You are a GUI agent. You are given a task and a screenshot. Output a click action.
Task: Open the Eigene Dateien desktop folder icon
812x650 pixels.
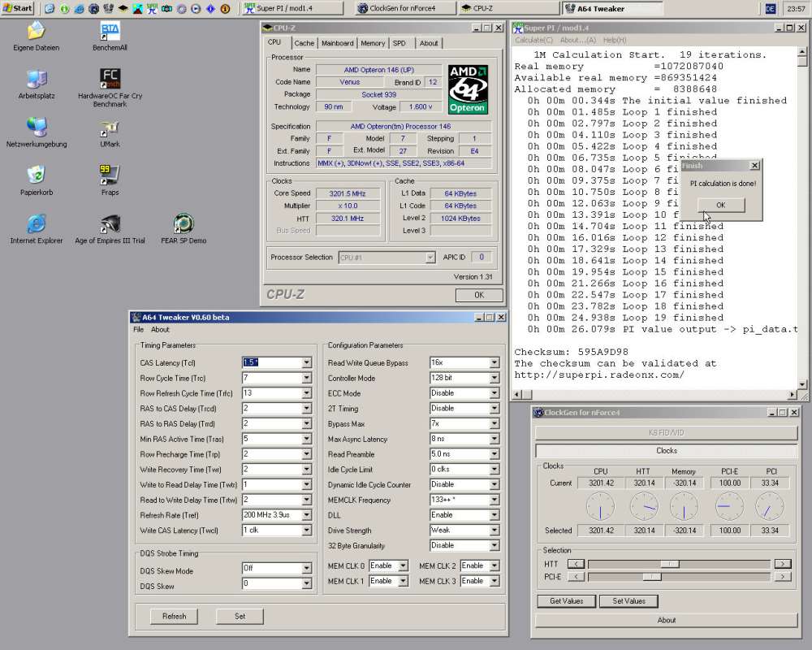tap(37, 31)
